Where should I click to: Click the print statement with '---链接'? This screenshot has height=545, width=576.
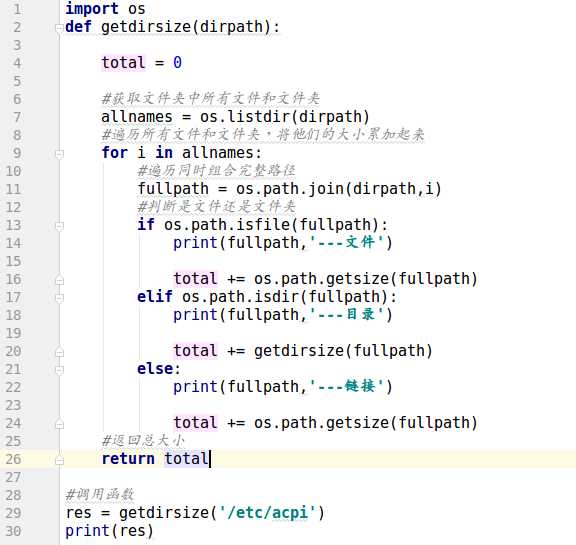pyautogui.click(x=283, y=386)
